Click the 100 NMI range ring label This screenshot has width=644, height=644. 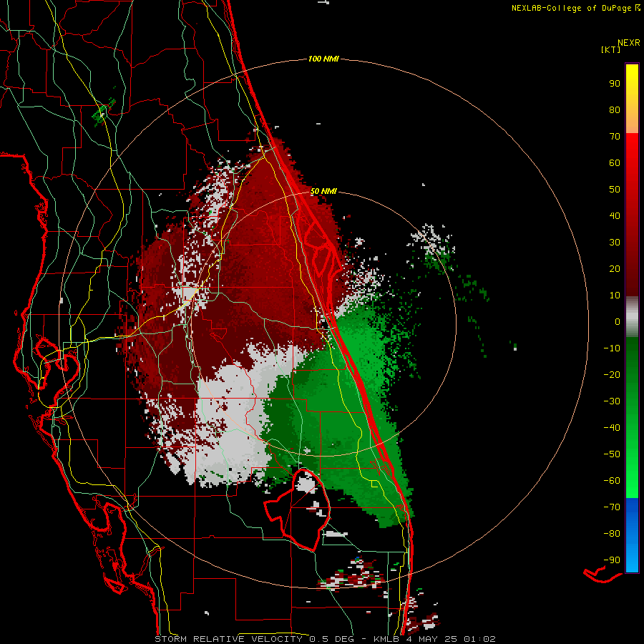click(x=323, y=59)
